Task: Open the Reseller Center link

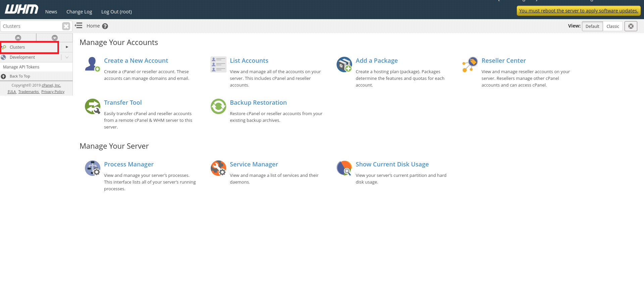Action: point(504,61)
